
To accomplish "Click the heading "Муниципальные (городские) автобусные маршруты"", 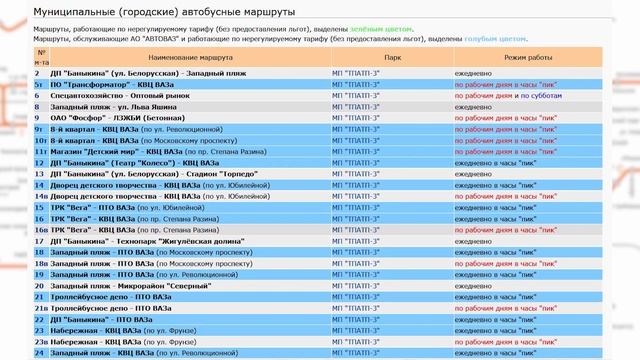I will pyautogui.click(x=164, y=12).
